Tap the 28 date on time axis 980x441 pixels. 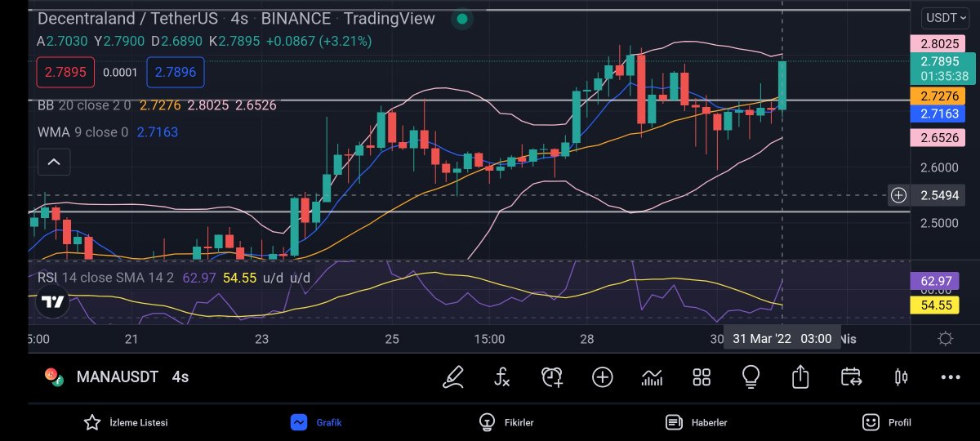pyautogui.click(x=587, y=338)
